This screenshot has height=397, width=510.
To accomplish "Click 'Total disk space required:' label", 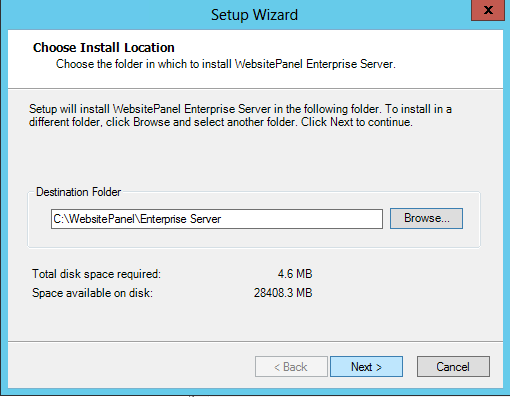I will 96,274.
